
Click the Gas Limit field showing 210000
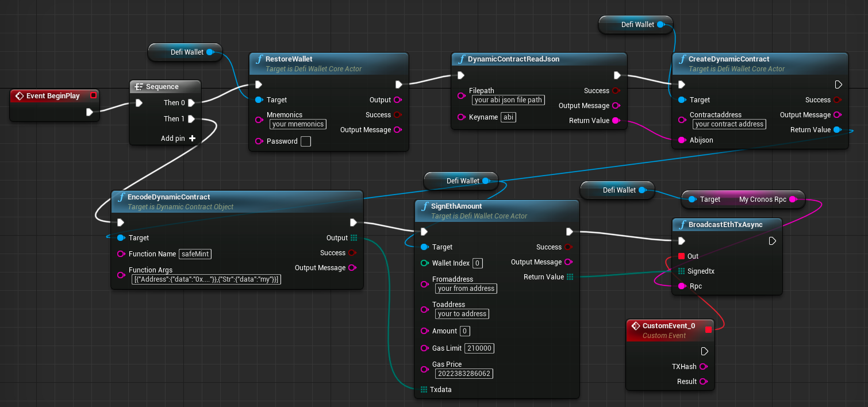click(x=479, y=348)
